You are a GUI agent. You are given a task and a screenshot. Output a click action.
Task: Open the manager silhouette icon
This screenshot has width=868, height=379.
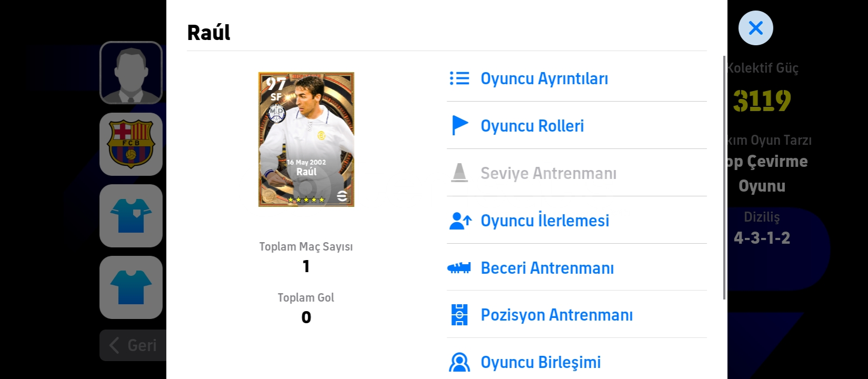point(131,73)
